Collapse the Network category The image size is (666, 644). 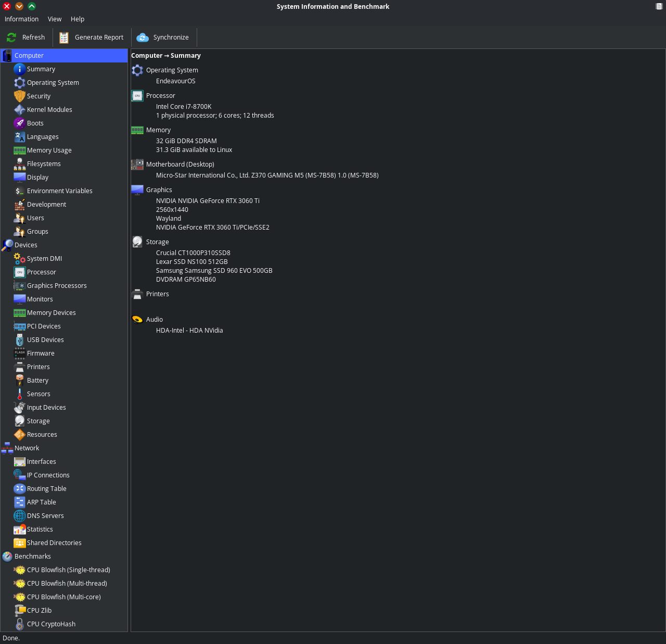click(27, 448)
